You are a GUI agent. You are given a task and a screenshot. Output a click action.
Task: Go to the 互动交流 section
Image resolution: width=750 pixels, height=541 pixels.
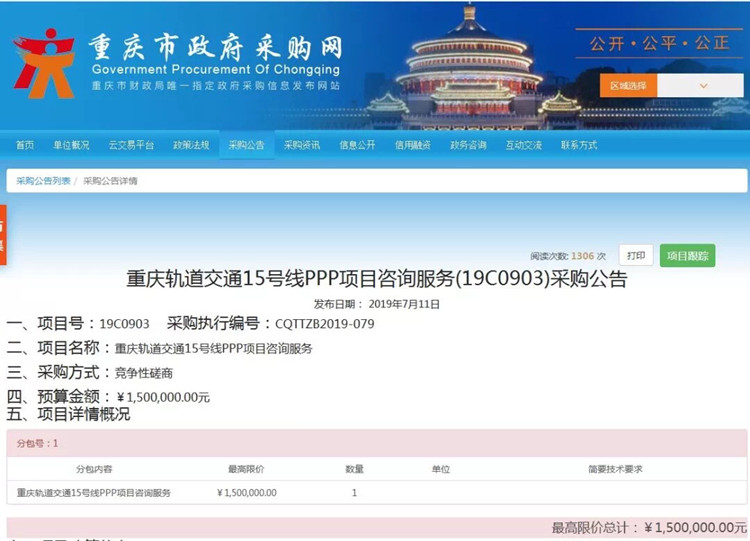click(x=523, y=145)
